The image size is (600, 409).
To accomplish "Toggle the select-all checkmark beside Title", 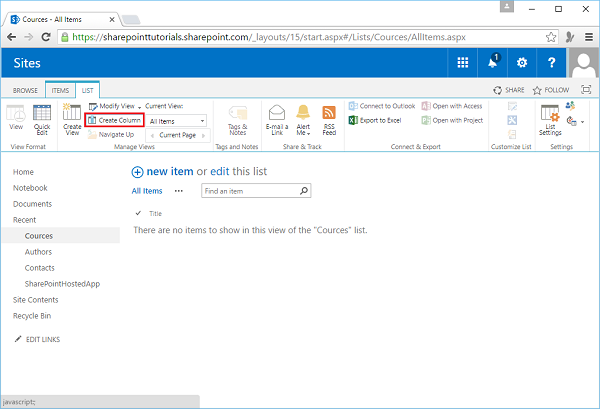I will (x=138, y=214).
